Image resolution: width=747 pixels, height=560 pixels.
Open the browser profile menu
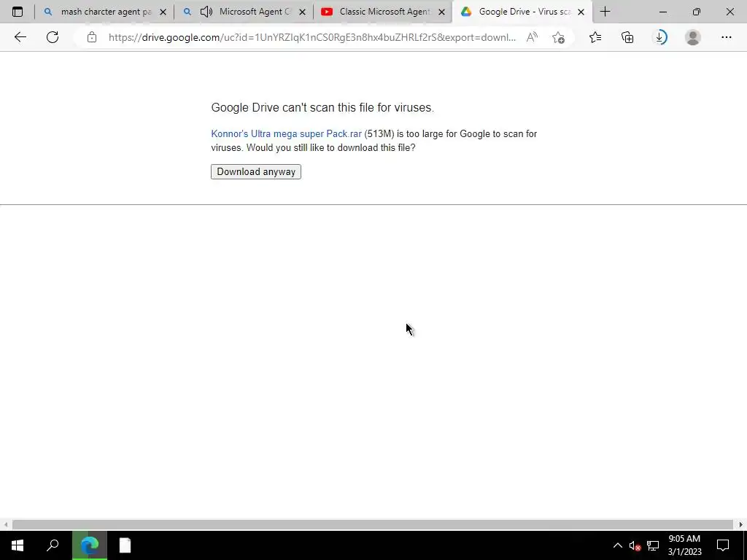tap(693, 37)
